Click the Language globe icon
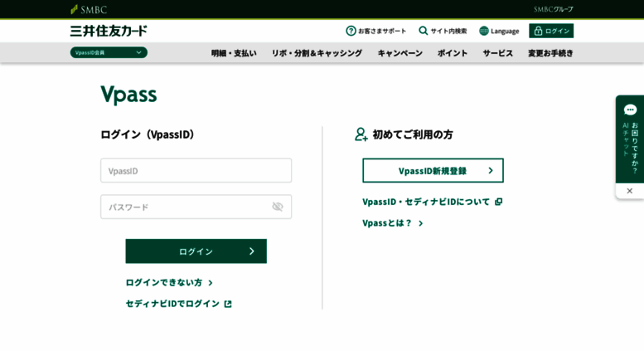The image size is (644, 351). pyautogui.click(x=484, y=31)
